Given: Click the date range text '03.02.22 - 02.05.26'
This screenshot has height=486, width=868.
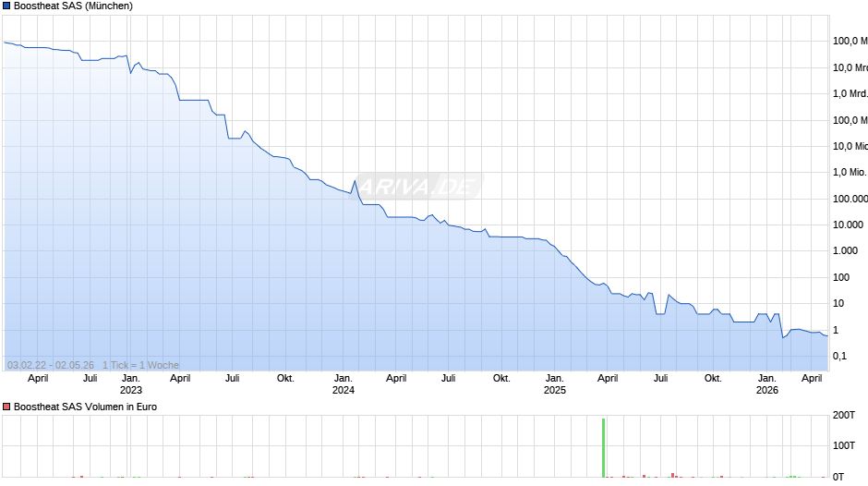Looking at the screenshot, I should (x=51, y=365).
